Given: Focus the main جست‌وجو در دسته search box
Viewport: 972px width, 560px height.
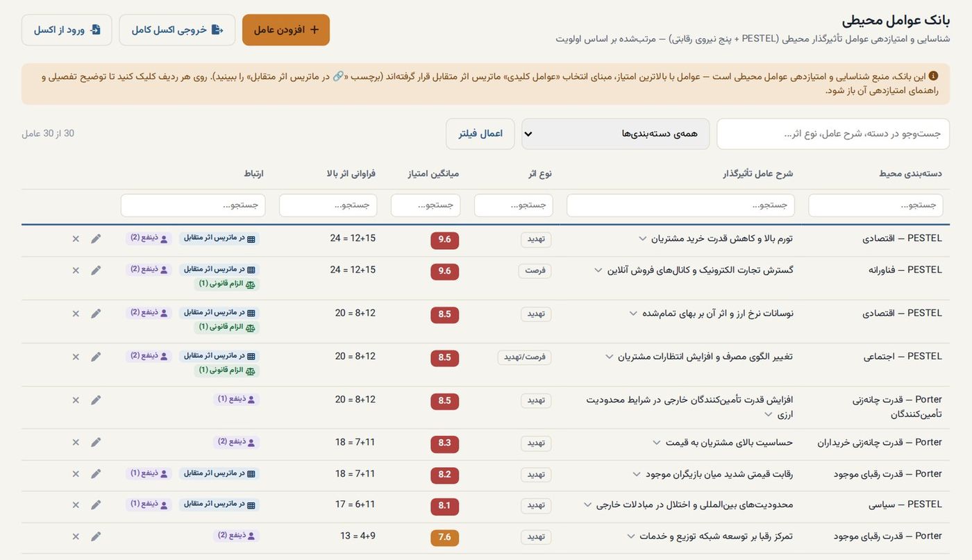Looking at the screenshot, I should click(x=833, y=134).
